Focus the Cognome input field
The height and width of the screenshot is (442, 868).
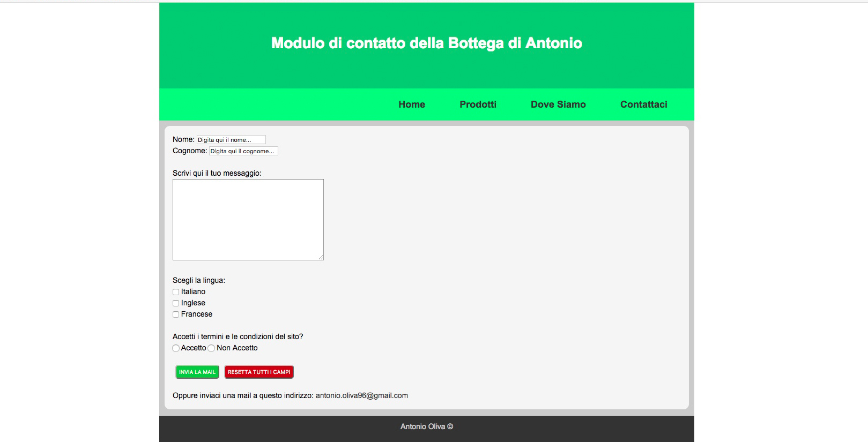click(x=243, y=151)
